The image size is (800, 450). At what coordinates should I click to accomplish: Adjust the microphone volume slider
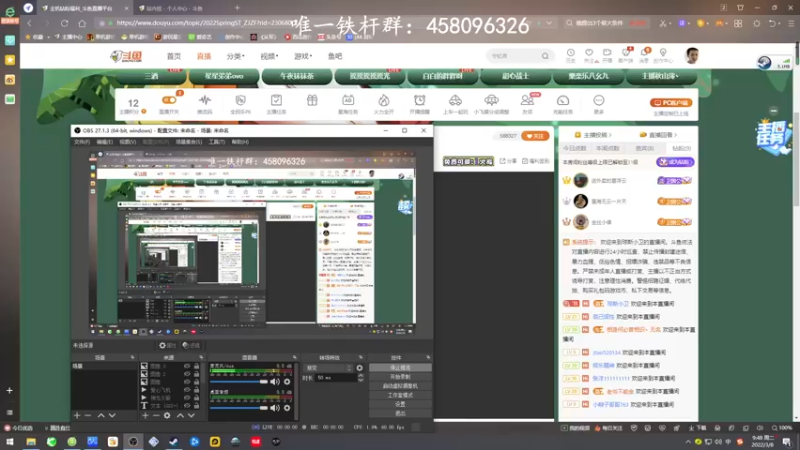coord(239,382)
